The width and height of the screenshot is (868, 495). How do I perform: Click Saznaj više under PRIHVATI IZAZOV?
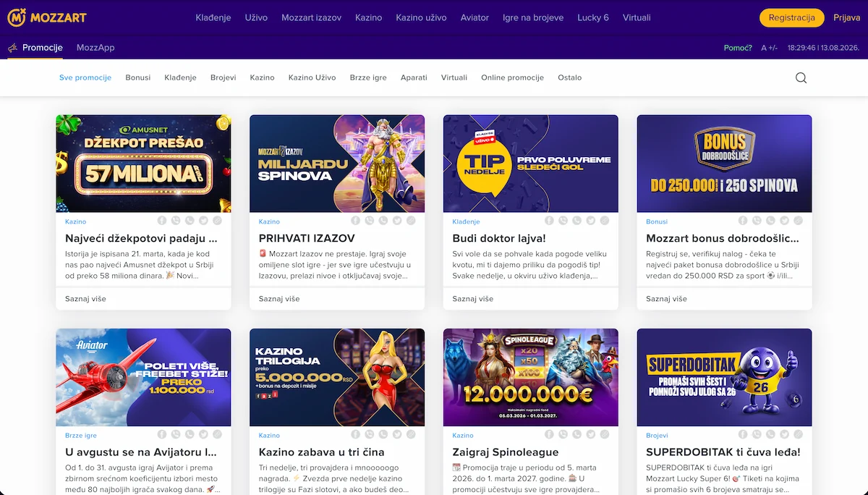279,298
